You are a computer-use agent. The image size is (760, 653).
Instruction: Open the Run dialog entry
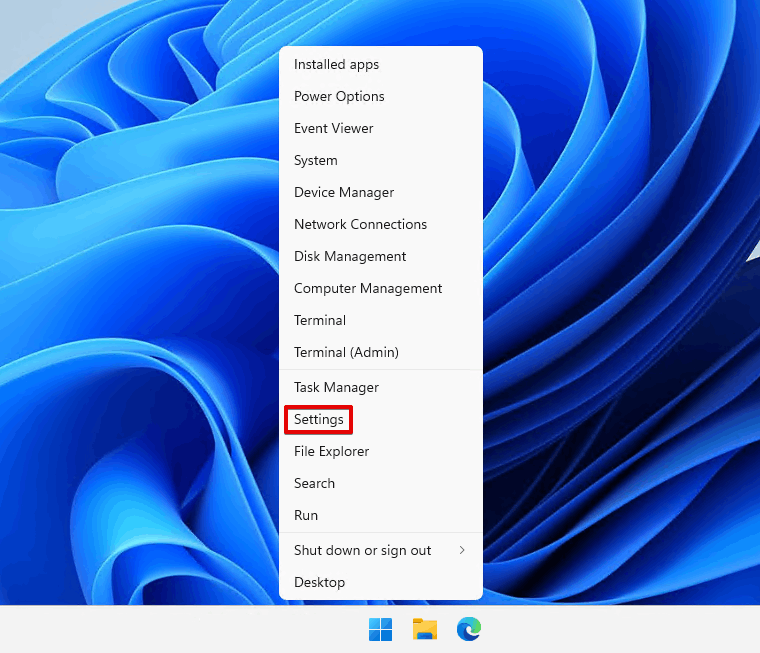(380, 515)
